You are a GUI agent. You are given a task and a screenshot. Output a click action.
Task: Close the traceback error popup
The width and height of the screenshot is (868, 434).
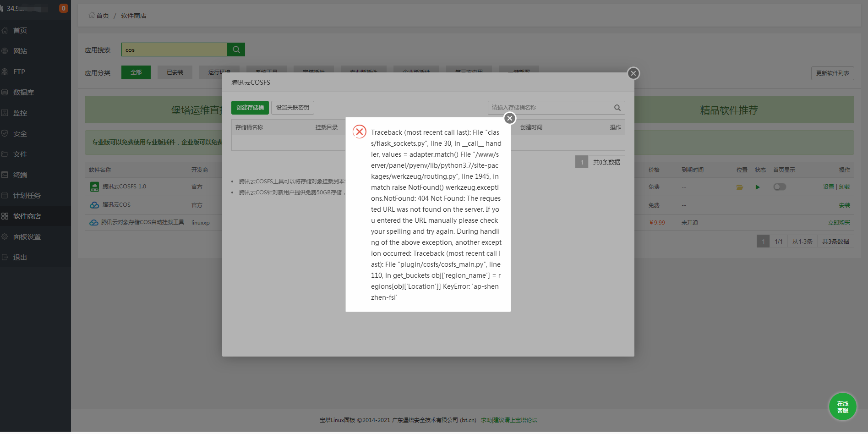(509, 118)
